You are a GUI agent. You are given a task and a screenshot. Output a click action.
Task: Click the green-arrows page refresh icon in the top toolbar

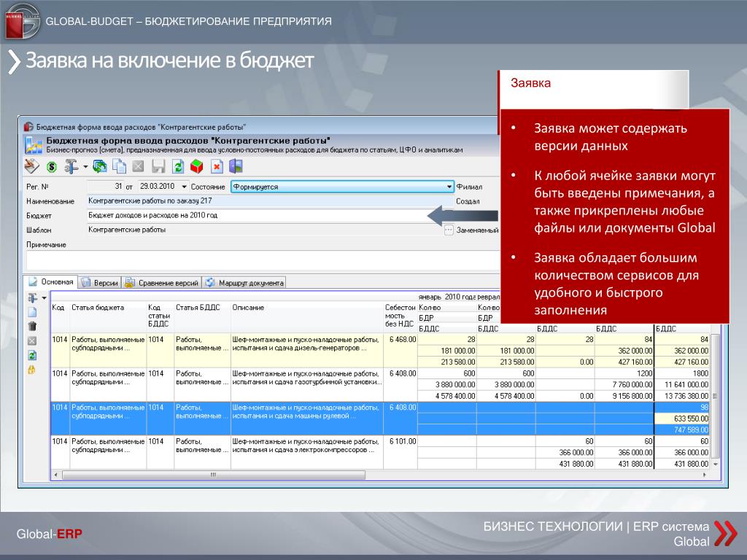[x=178, y=166]
